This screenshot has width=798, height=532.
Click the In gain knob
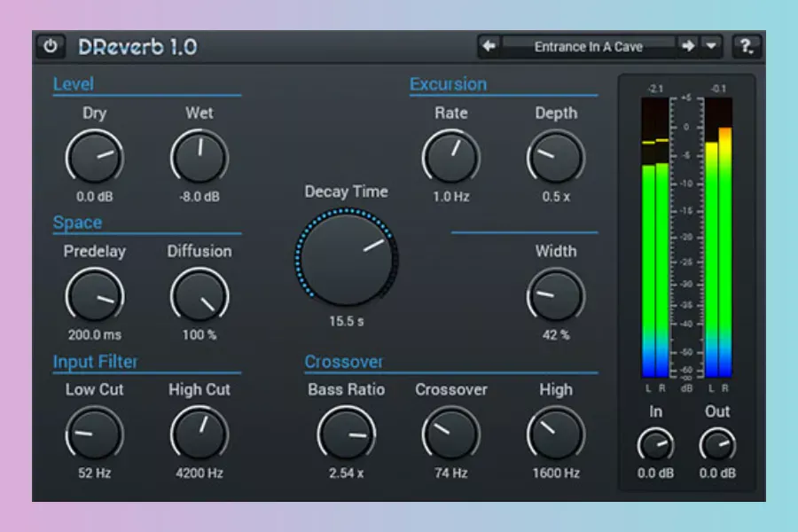(x=655, y=445)
